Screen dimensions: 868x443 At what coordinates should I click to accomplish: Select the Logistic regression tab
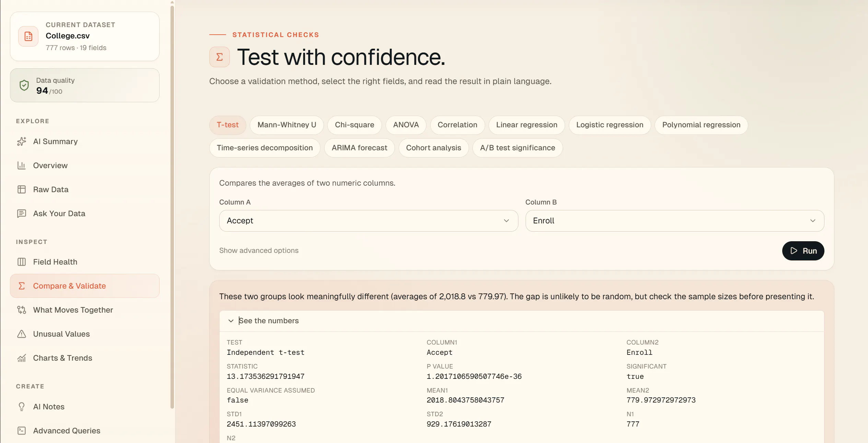tap(610, 125)
